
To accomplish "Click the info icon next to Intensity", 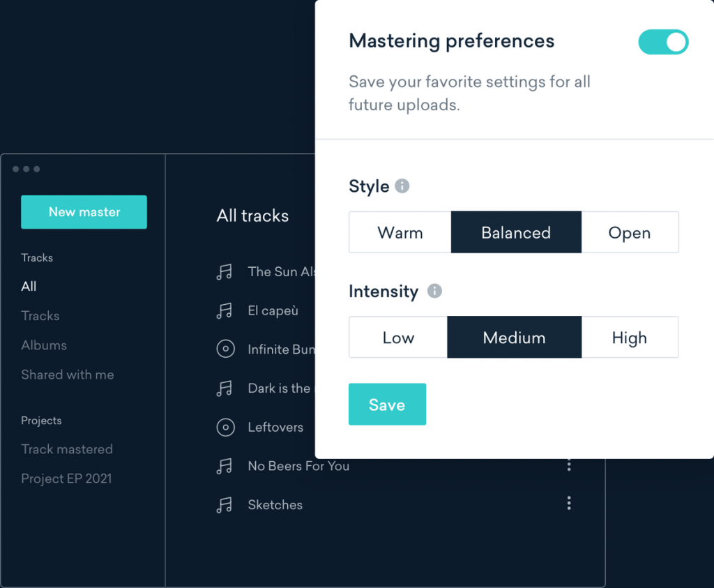I will click(434, 291).
